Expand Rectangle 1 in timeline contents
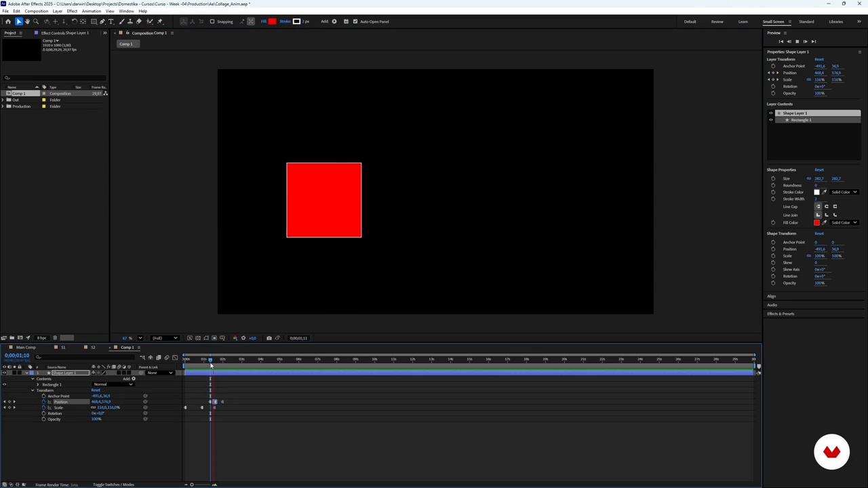This screenshot has height=488, width=868. click(x=38, y=384)
